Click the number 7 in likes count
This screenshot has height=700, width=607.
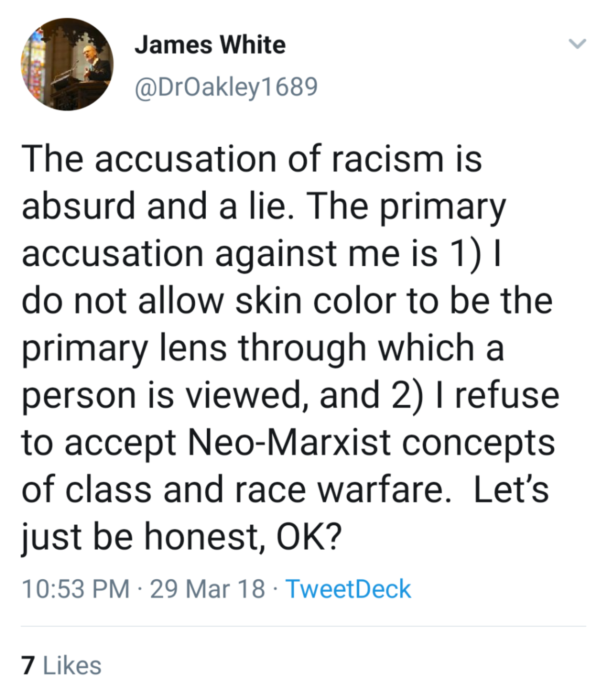point(28,665)
